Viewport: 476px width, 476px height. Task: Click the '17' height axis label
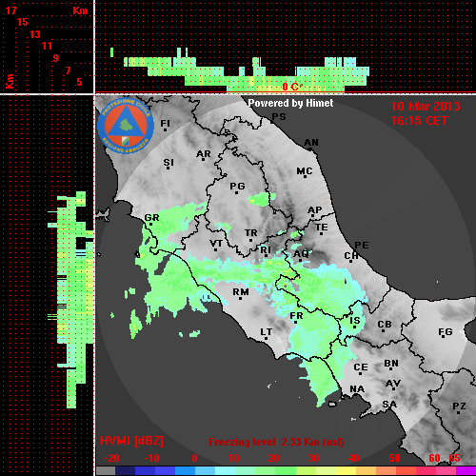(x=10, y=10)
